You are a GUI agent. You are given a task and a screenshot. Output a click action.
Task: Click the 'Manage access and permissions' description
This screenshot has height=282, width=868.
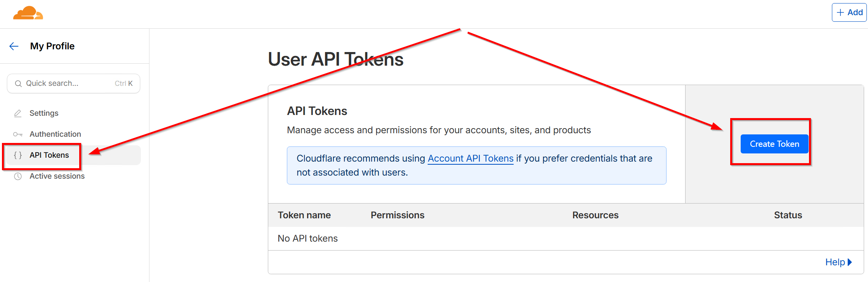[x=439, y=130]
